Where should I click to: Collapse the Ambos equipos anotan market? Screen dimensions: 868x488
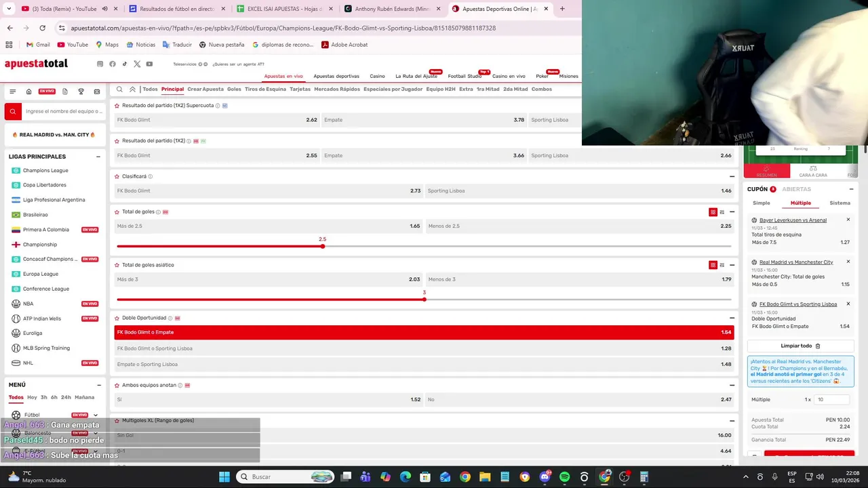pos(732,385)
